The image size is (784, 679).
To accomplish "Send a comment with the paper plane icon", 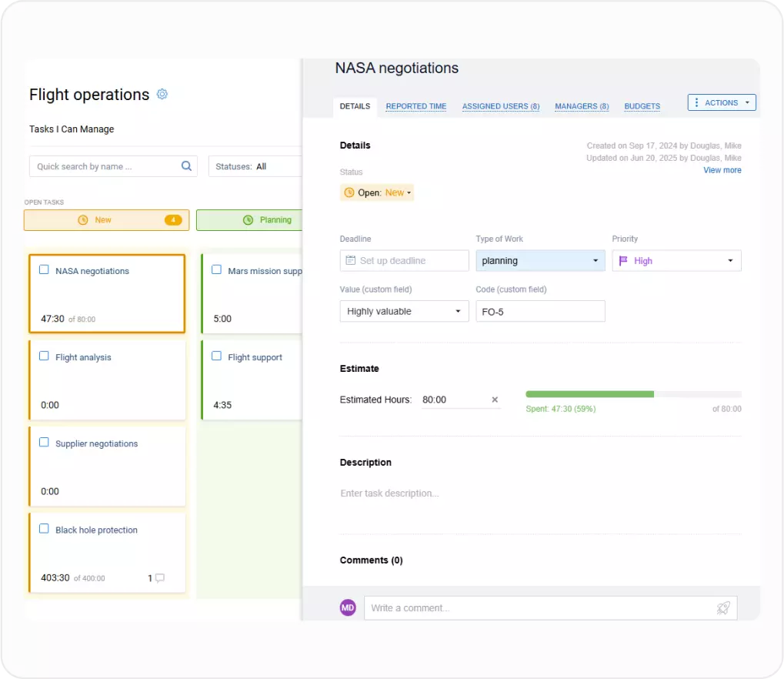I will 722,607.
